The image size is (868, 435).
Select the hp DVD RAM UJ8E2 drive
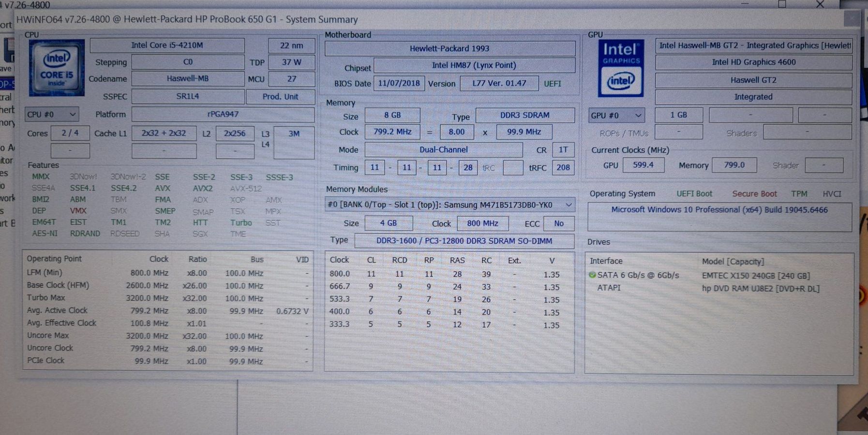760,289
